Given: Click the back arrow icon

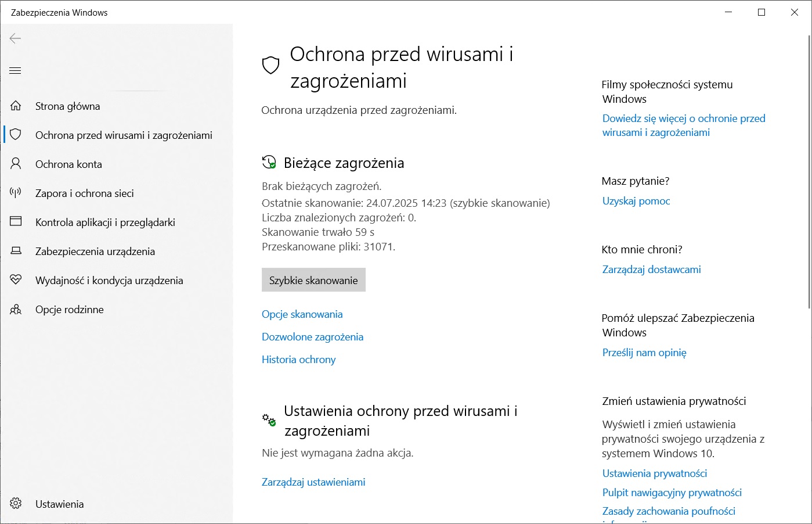Looking at the screenshot, I should pos(16,38).
